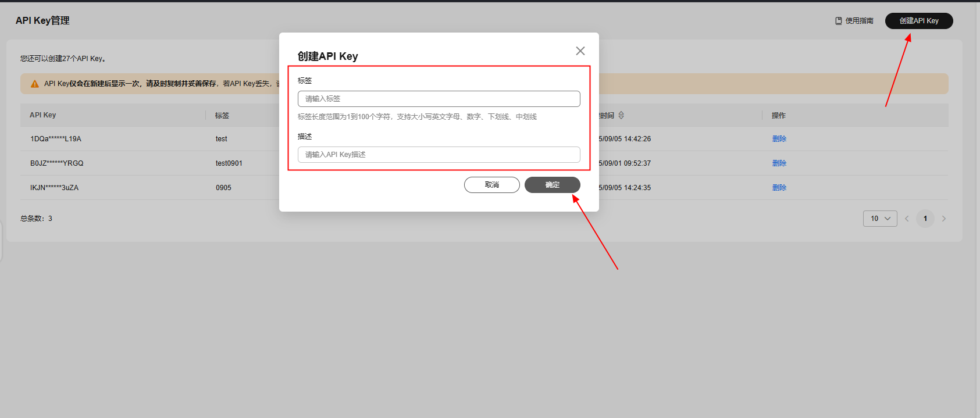Open the page size dropdown showing 10
This screenshot has width=980, height=418.
[x=880, y=219]
